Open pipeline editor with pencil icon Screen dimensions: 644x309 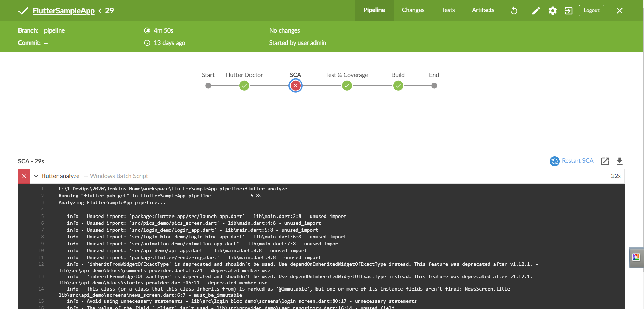tap(536, 11)
